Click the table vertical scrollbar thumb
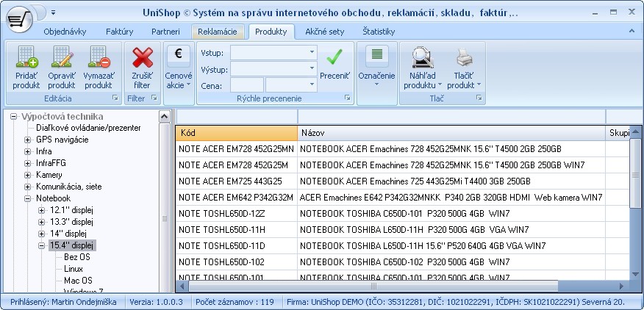 [x=635, y=173]
